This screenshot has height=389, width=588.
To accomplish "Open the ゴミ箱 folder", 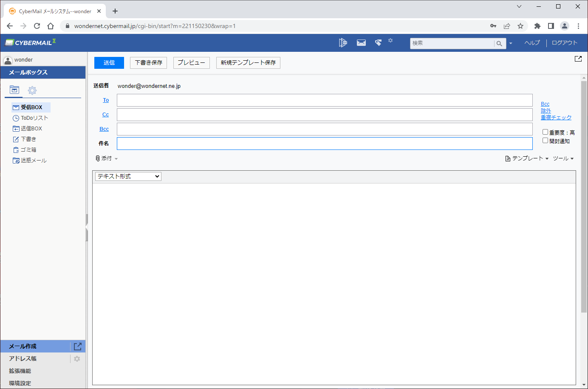I will [25, 150].
